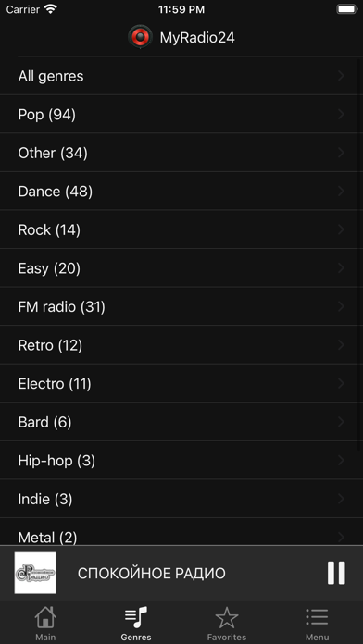Expand the All genres chevron

(341, 76)
